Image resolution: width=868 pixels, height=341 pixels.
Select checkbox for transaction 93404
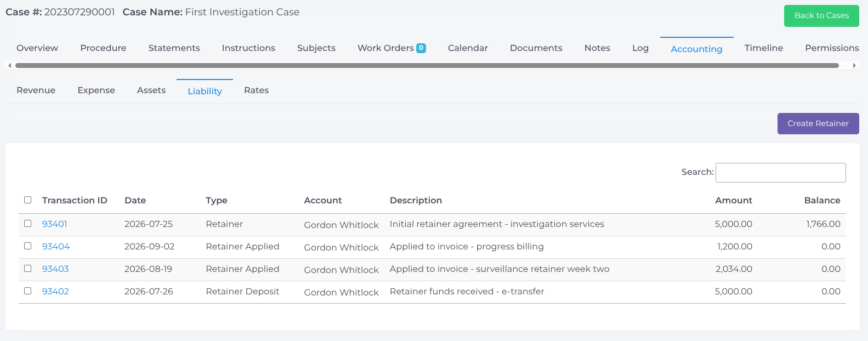pos(28,246)
